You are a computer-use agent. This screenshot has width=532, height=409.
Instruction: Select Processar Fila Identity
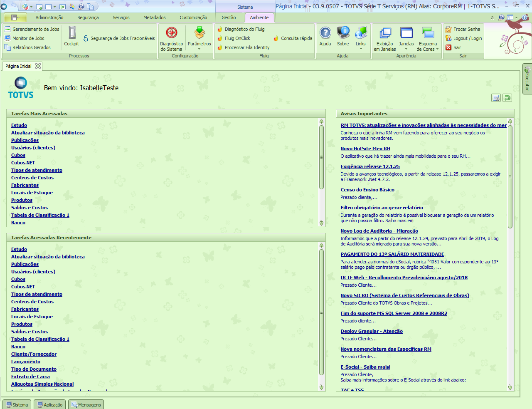pos(244,47)
